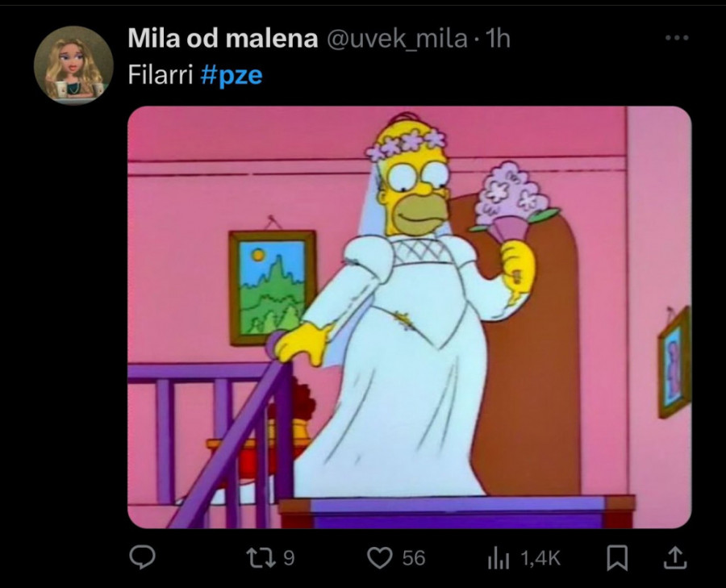Open the Mila od malena profile name
Image resolution: width=726 pixels, height=588 pixels.
click(x=223, y=38)
